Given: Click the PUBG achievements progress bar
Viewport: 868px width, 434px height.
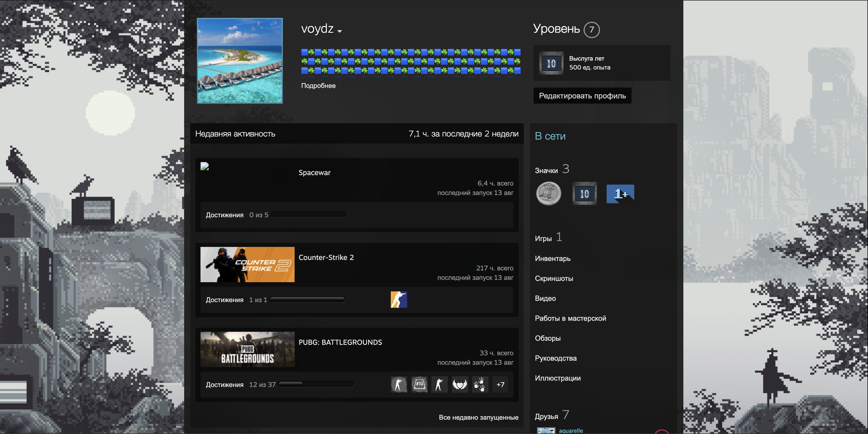Looking at the screenshot, I should (x=316, y=384).
